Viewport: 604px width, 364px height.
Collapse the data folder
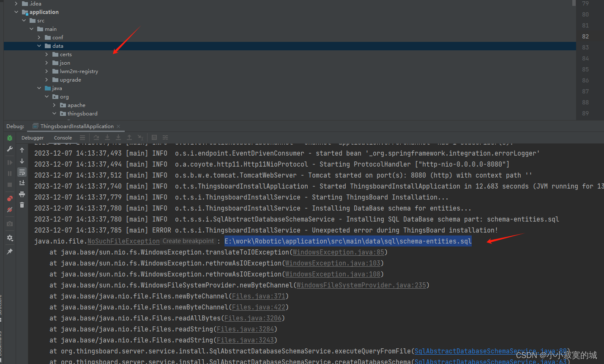coord(39,46)
